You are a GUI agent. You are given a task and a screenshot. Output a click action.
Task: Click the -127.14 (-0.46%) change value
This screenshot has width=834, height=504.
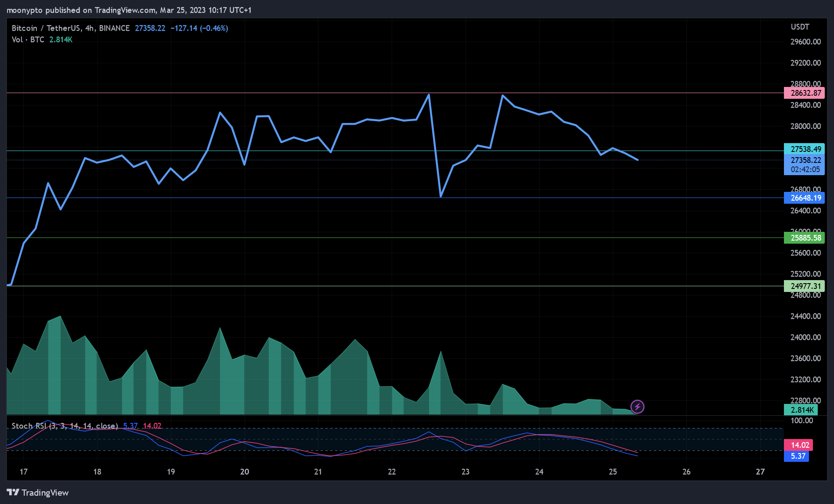(199, 28)
